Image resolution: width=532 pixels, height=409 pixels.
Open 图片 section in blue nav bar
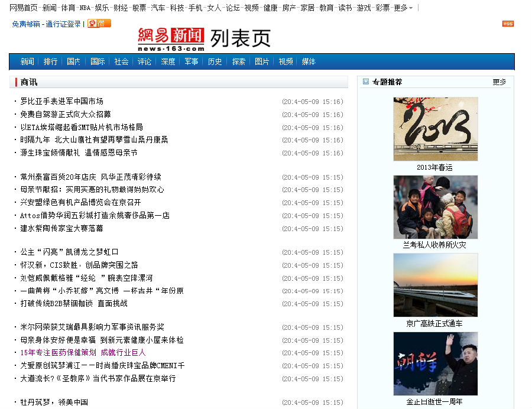pos(262,61)
